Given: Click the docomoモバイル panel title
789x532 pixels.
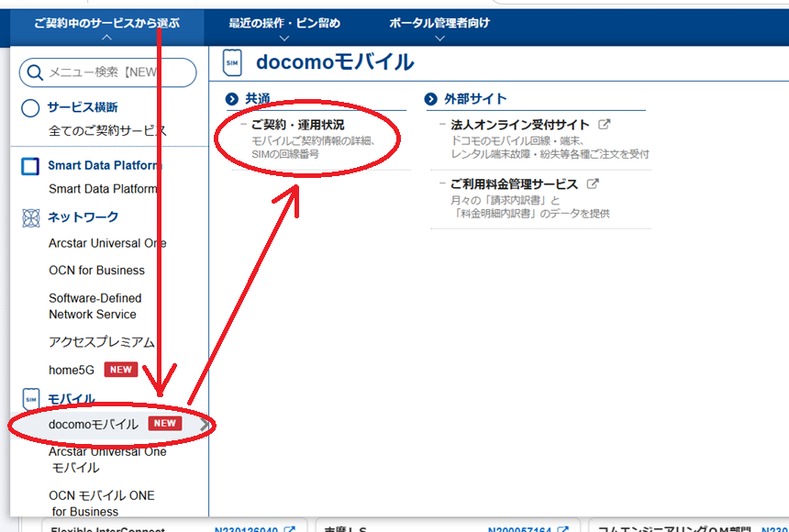Looking at the screenshot, I should click(x=335, y=62).
